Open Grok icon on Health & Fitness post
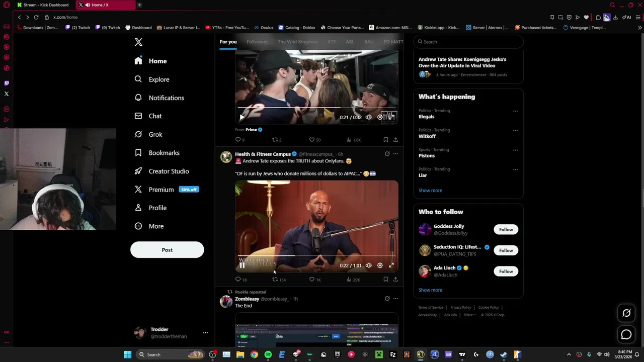644x362 pixels. [x=387, y=154]
